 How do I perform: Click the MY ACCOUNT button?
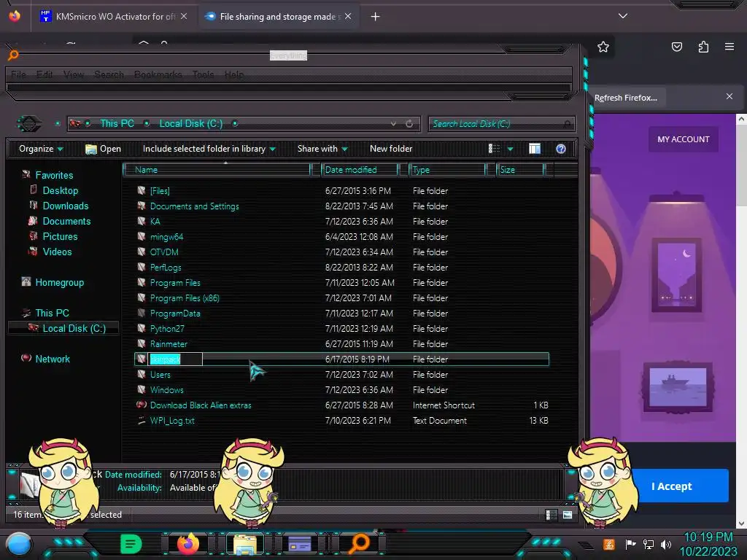point(683,139)
